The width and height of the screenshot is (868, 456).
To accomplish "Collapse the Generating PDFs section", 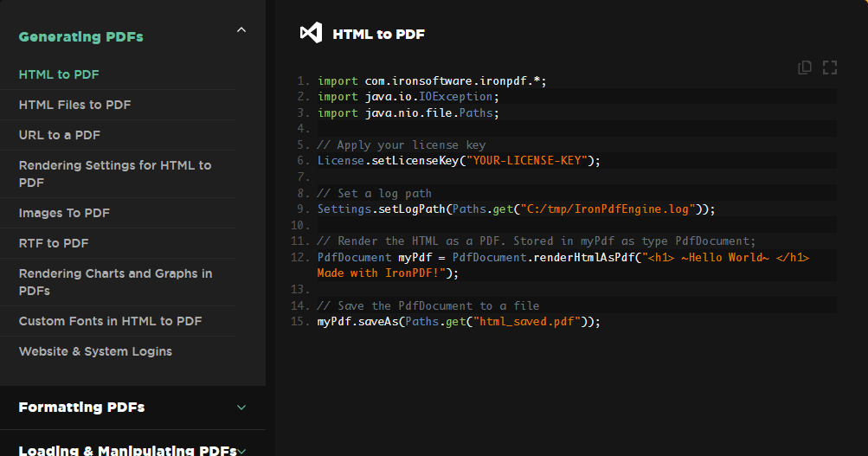I will click(x=241, y=30).
